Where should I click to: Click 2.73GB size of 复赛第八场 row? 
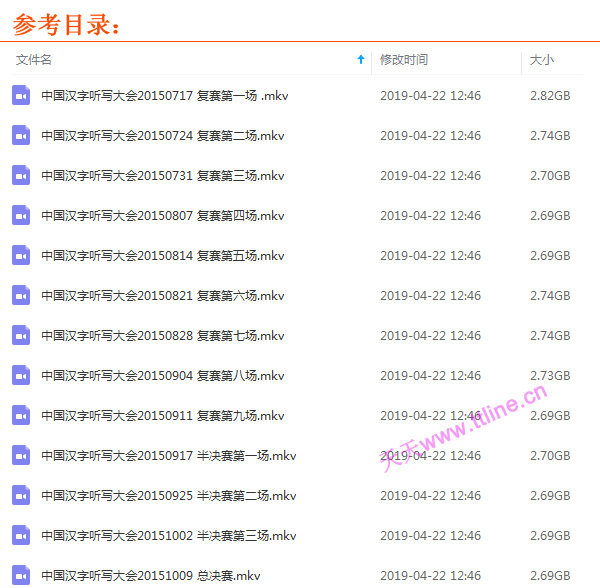(x=550, y=376)
